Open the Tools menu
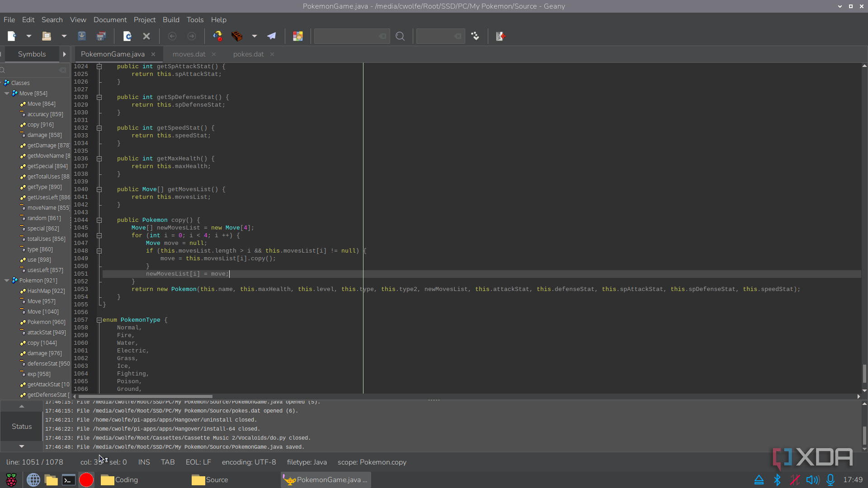 (x=195, y=20)
